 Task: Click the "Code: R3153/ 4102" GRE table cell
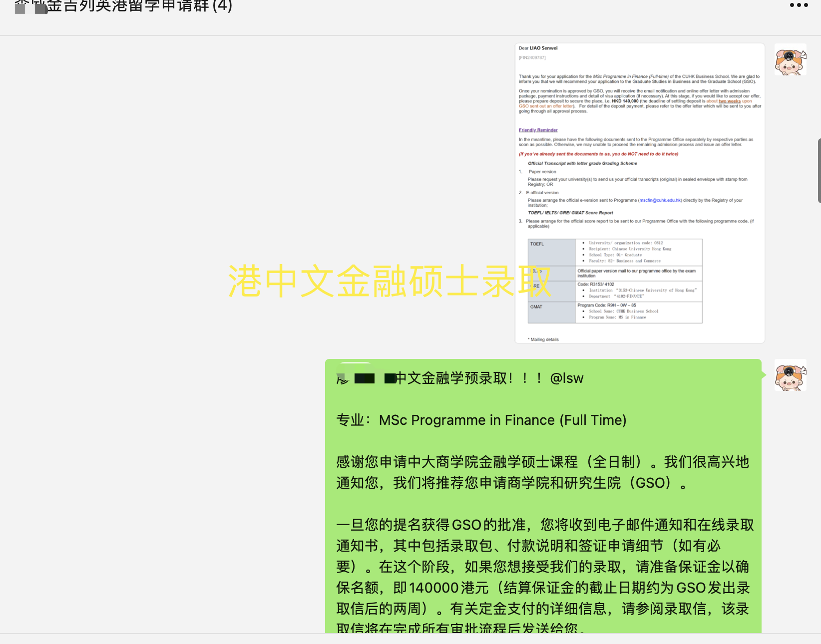coord(595,284)
